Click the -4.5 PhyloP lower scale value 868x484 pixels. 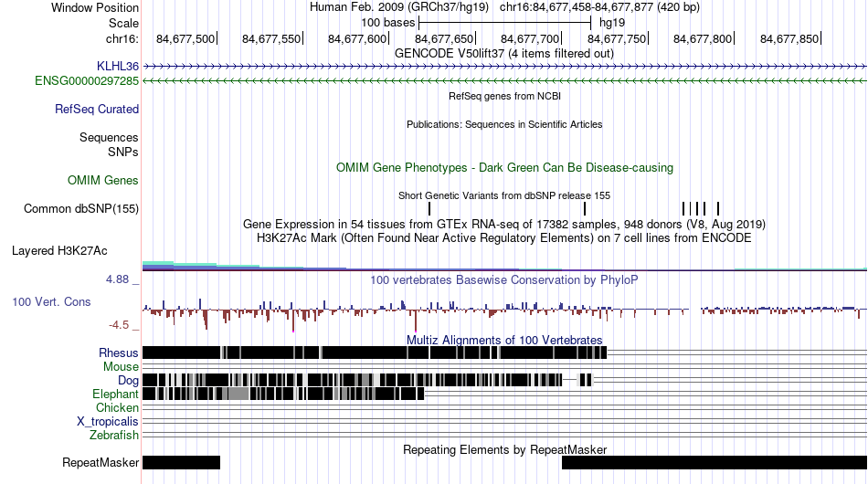[x=119, y=325]
